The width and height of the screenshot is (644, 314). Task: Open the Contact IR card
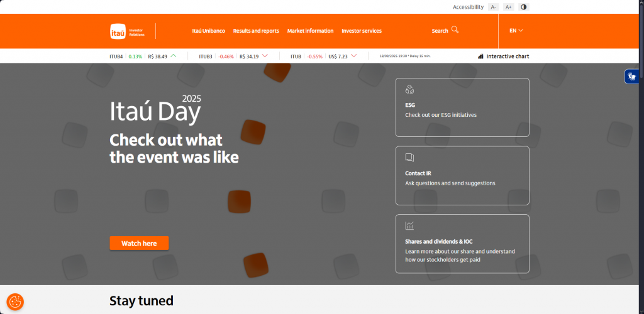[462, 175]
